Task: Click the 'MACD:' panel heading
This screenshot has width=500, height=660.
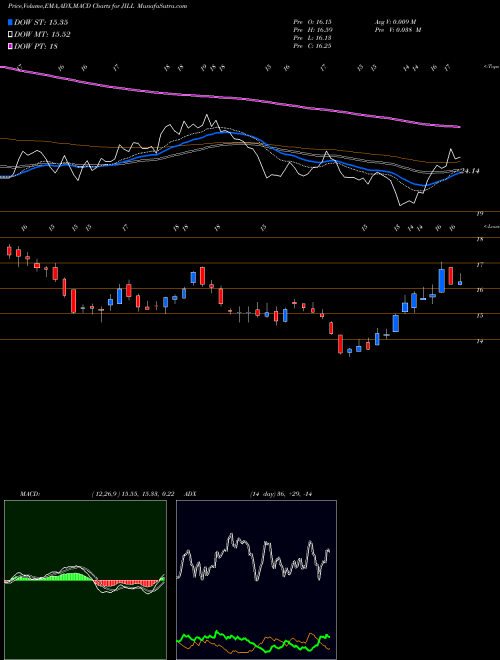Action: tap(29, 494)
